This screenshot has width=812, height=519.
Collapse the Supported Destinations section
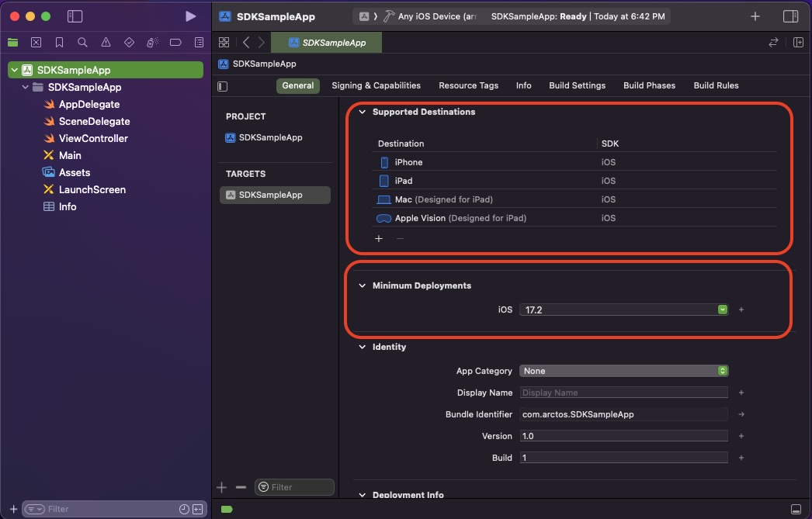coord(362,112)
